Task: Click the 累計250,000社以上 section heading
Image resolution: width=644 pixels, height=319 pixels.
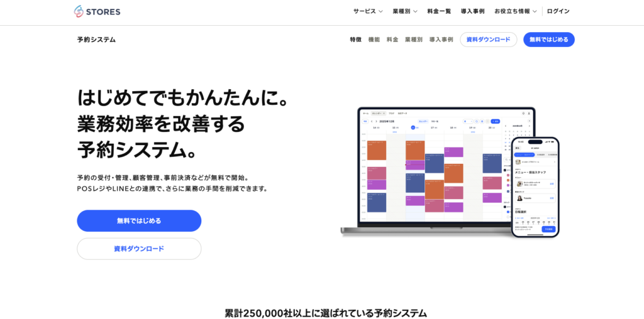Action: click(325, 313)
